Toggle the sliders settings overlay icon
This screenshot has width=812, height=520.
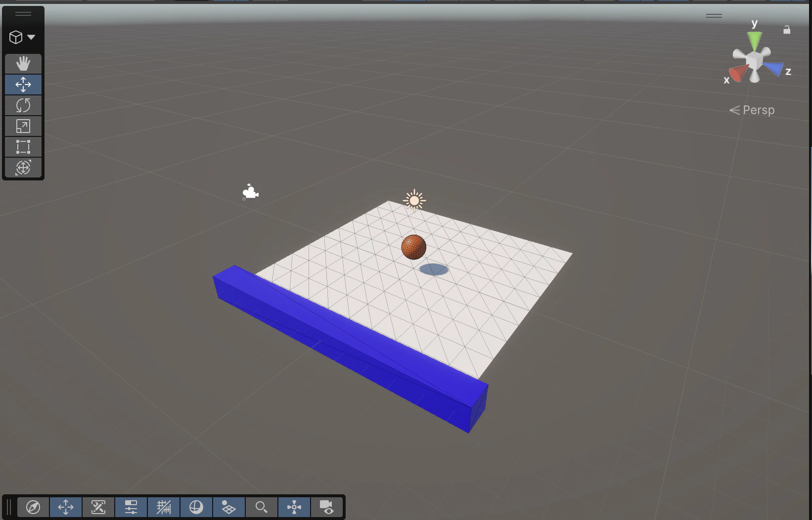click(x=131, y=507)
